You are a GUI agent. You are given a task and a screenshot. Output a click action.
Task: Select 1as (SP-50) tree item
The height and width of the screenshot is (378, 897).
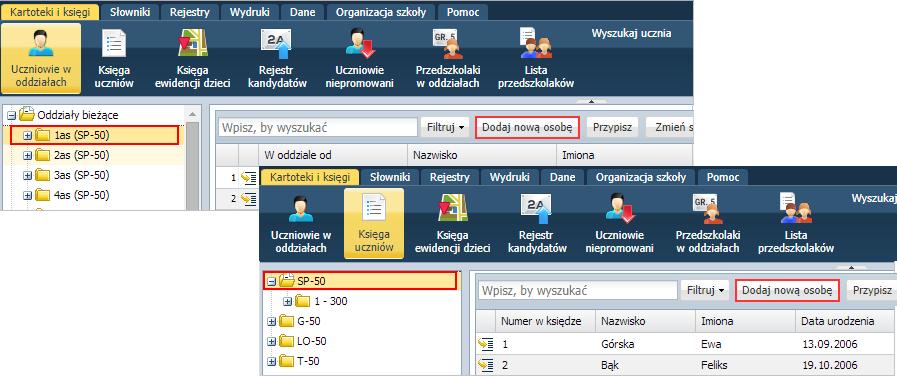[x=94, y=136]
